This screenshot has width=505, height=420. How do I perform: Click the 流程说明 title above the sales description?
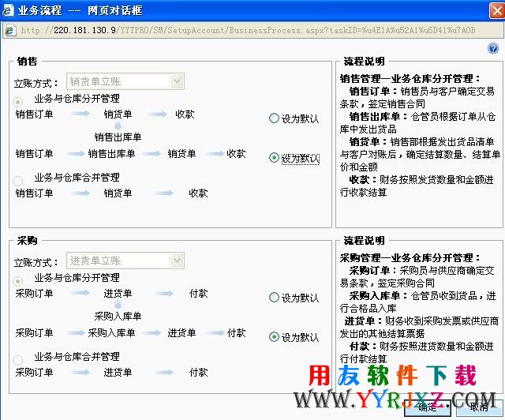pyautogui.click(x=364, y=62)
